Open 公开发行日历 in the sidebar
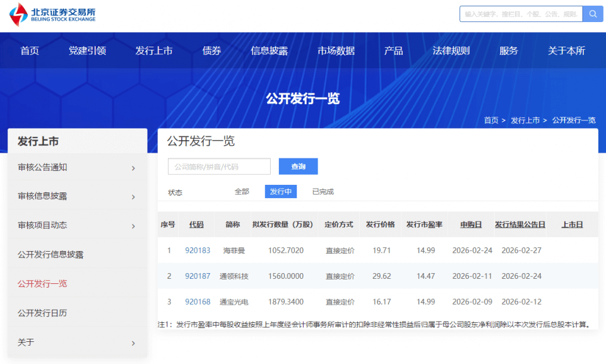Screen dimensions: 606x364 pyautogui.click(x=42, y=313)
